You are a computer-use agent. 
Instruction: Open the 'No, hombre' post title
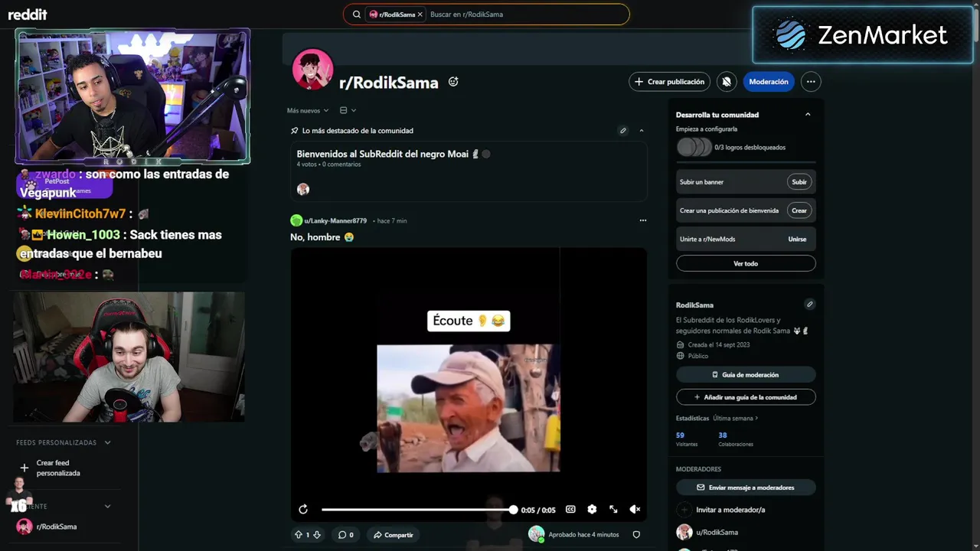click(x=322, y=237)
